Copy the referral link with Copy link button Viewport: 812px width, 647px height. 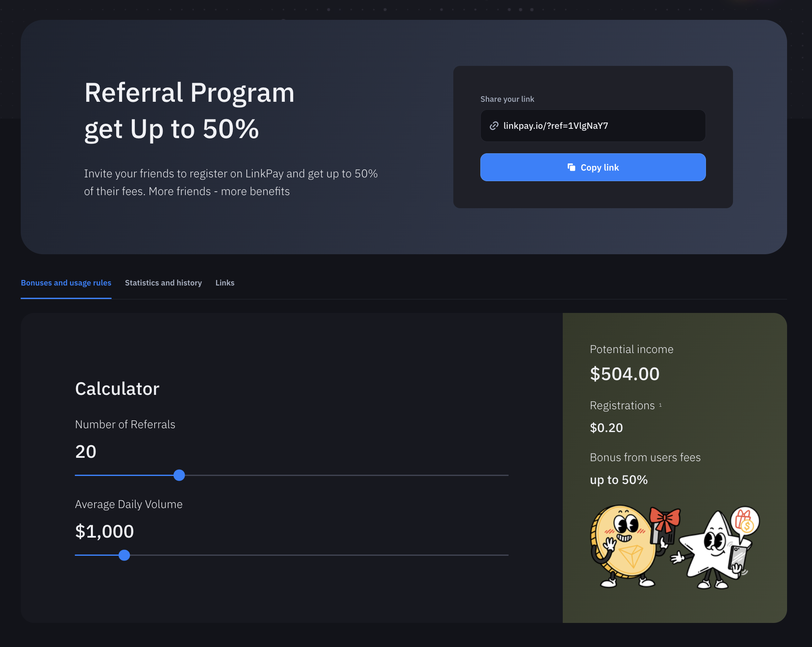point(593,167)
